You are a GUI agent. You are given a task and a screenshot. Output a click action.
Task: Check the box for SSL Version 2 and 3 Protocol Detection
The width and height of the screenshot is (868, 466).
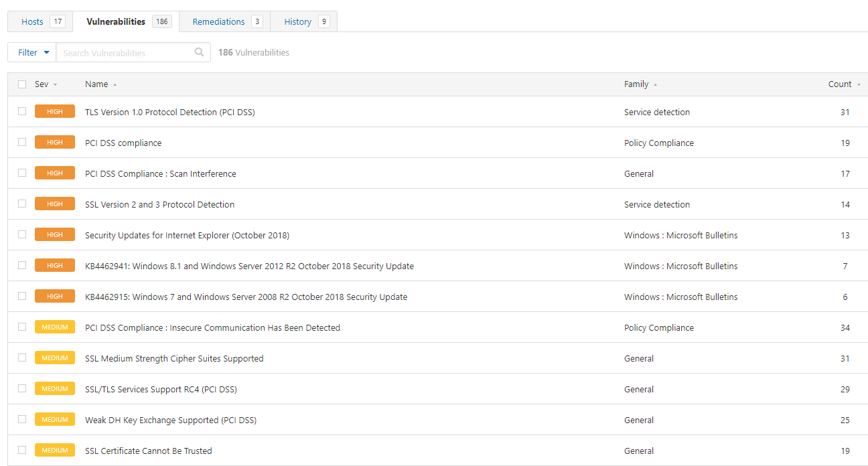[22, 204]
